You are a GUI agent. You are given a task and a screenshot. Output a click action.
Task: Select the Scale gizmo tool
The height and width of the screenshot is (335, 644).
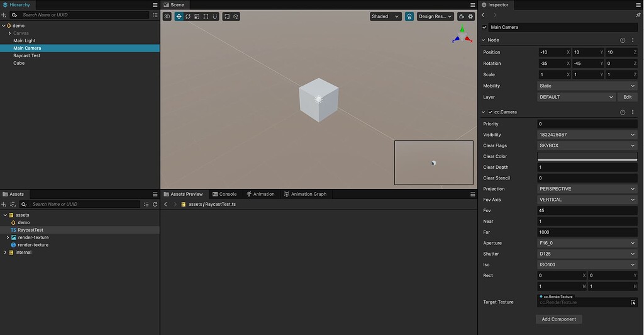click(197, 16)
